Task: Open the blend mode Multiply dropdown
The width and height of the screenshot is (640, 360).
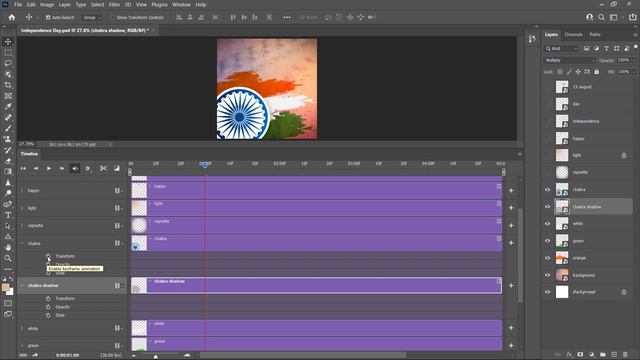Action: coord(570,60)
